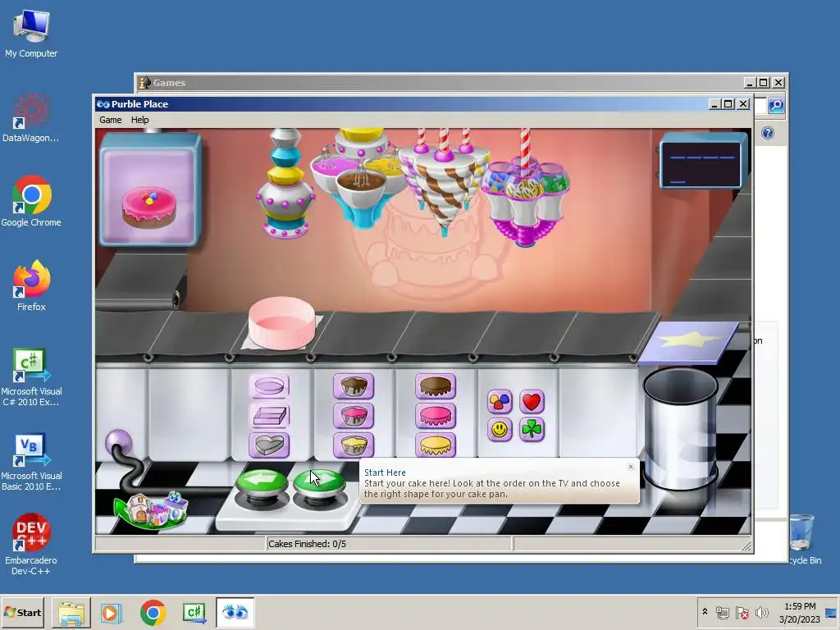Select the square cake pan shape

[269, 416]
